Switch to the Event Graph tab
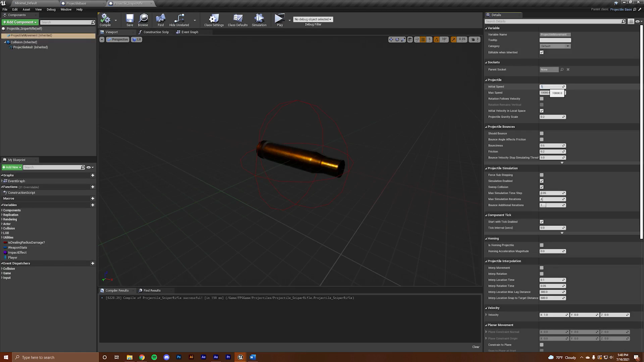The height and width of the screenshot is (362, 644). [x=190, y=32]
